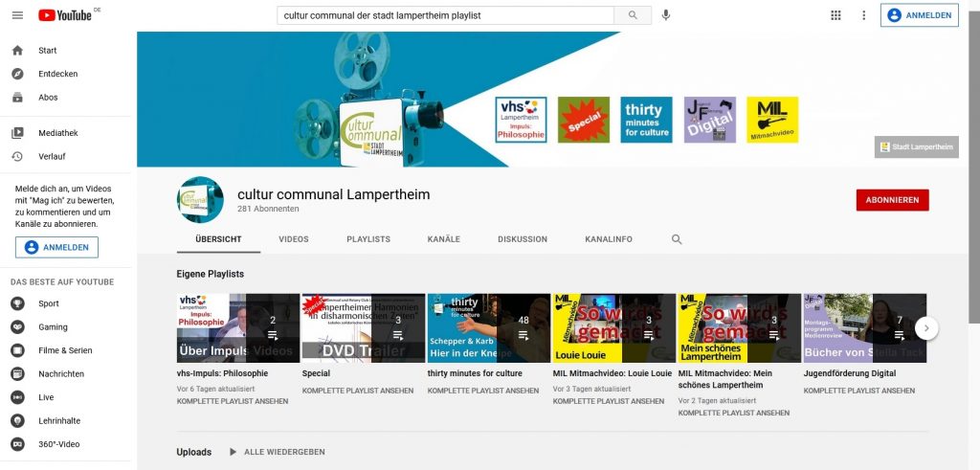Viewport: 980px width, 470px height.
Task: Switch to the PLAYLISTS tab
Action: (368, 239)
